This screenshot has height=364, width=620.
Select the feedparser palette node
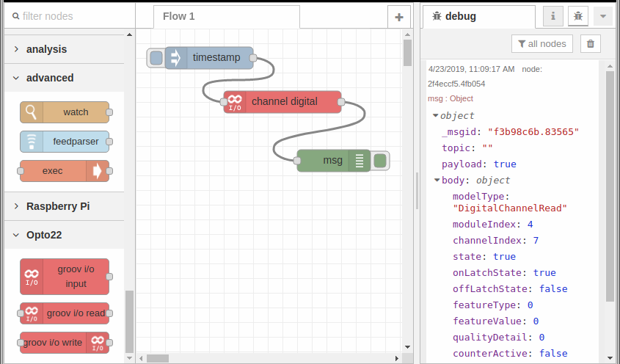[x=65, y=142]
